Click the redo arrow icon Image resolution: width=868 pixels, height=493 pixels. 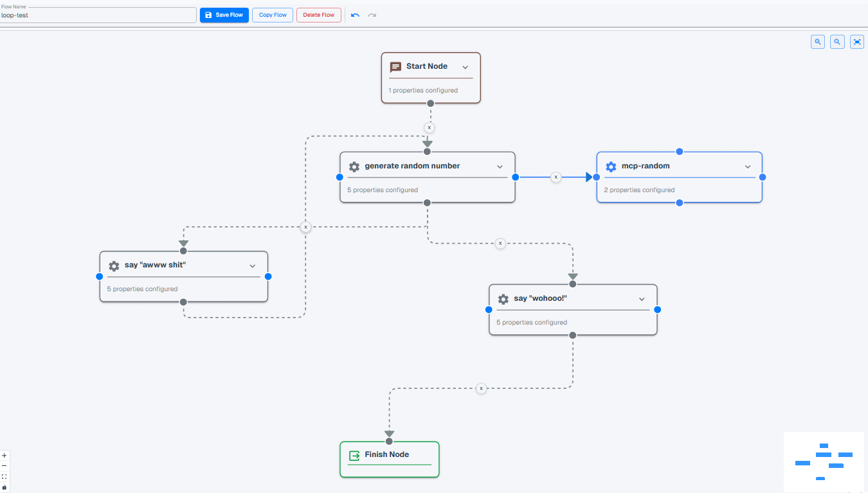(x=372, y=15)
